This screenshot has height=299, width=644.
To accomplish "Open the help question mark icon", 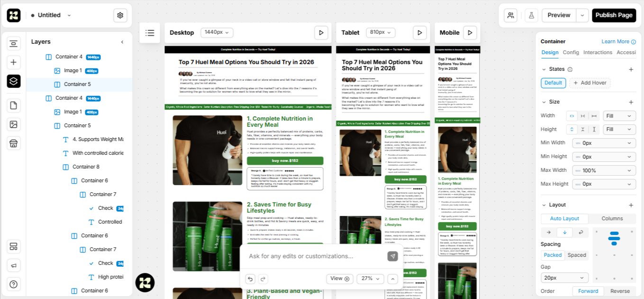I will [x=14, y=284].
